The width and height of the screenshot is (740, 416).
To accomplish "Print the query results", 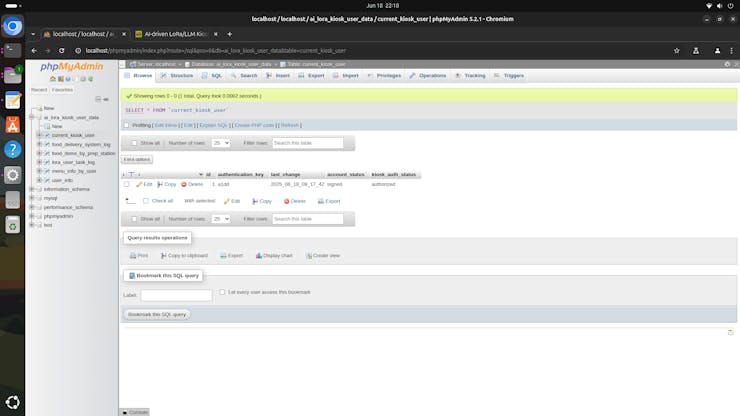I will [139, 255].
